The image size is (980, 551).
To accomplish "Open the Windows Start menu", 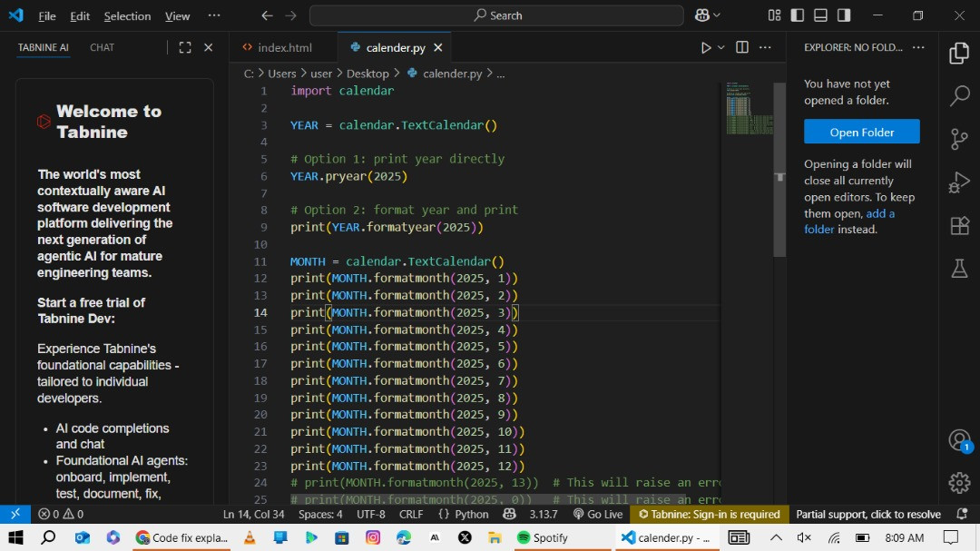I will click(15, 537).
